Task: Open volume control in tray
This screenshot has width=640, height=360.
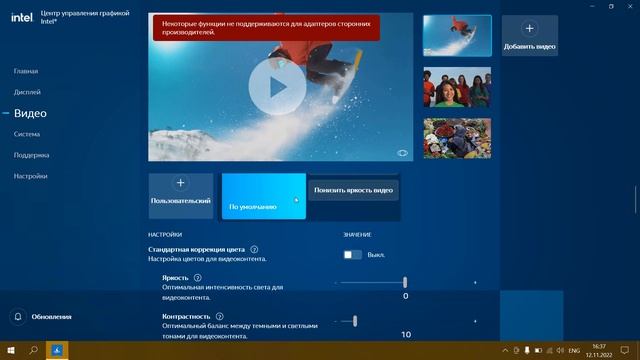Action: pyautogui.click(x=560, y=350)
